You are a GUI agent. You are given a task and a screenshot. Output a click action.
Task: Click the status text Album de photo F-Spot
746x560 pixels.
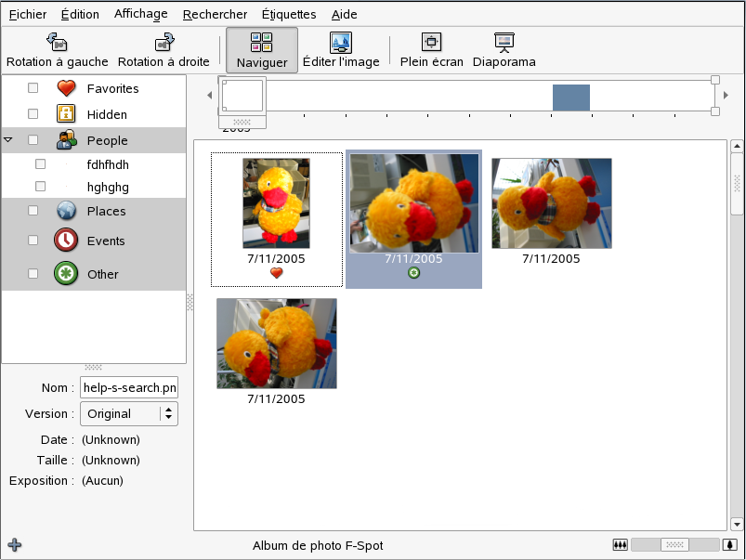(318, 545)
